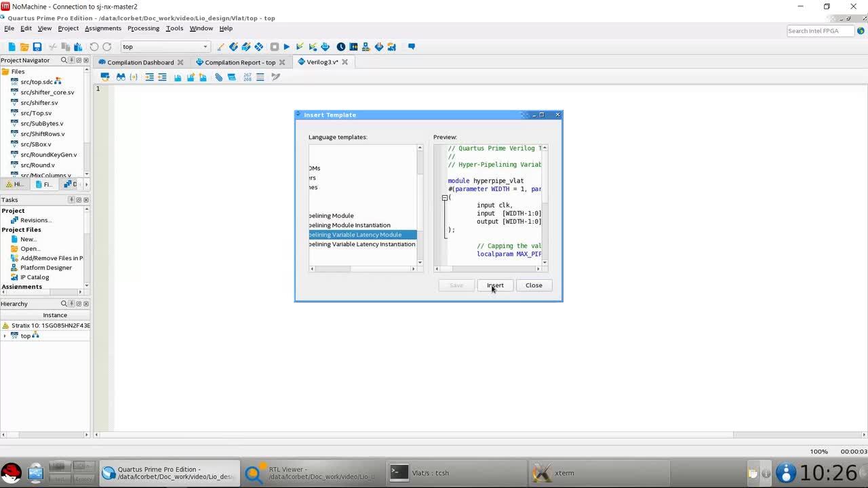Click the Start Compilation play icon
868x488 pixels.
point(287,47)
